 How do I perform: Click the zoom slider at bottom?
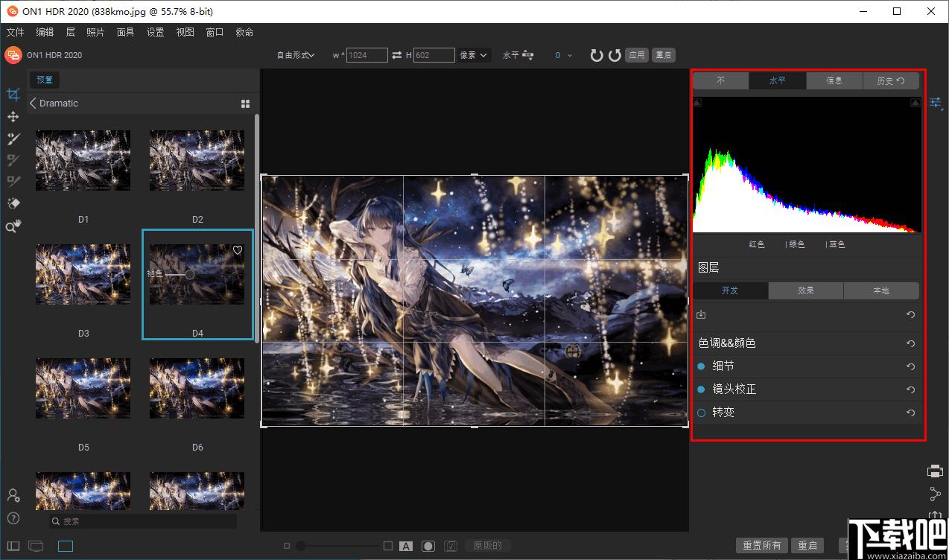coord(339,546)
